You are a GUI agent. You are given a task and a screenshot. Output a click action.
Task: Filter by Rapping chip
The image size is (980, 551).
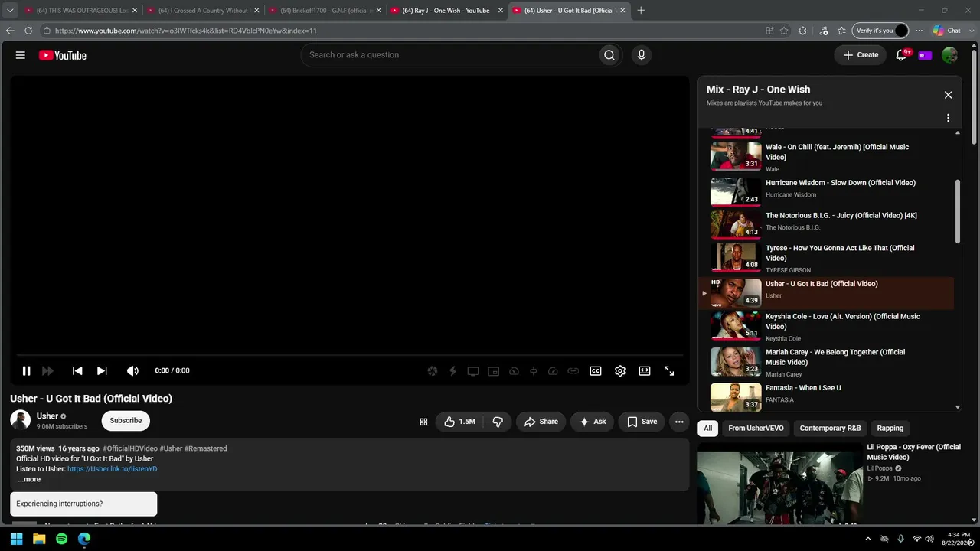tap(890, 429)
